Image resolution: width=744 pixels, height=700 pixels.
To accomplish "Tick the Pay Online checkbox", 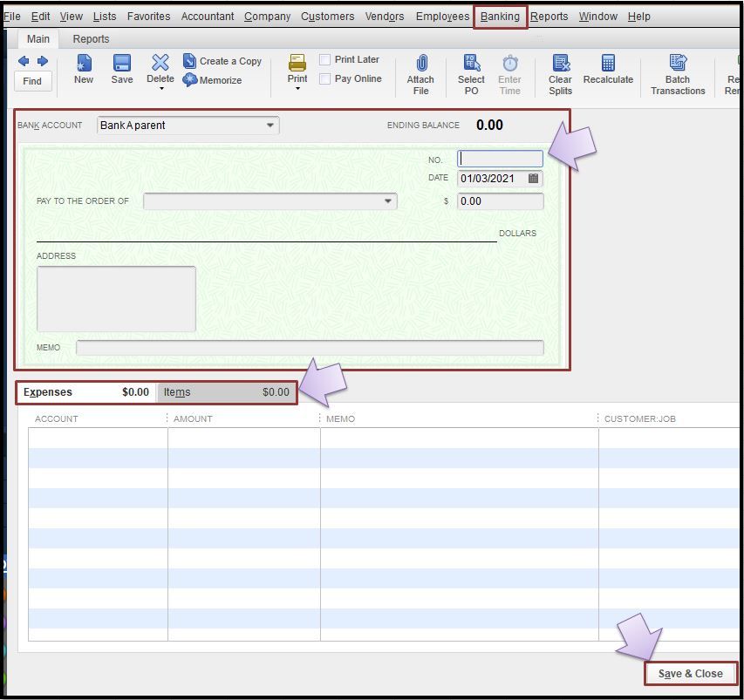I will pos(325,78).
